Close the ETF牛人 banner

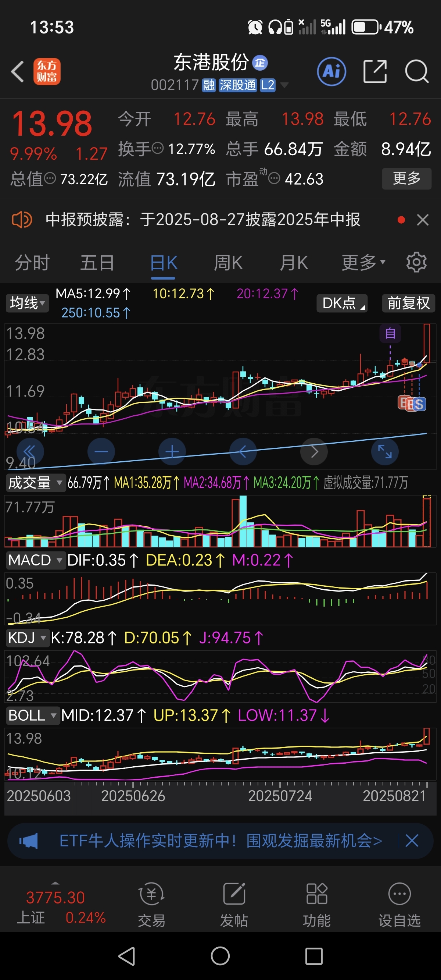pyautogui.click(x=412, y=841)
